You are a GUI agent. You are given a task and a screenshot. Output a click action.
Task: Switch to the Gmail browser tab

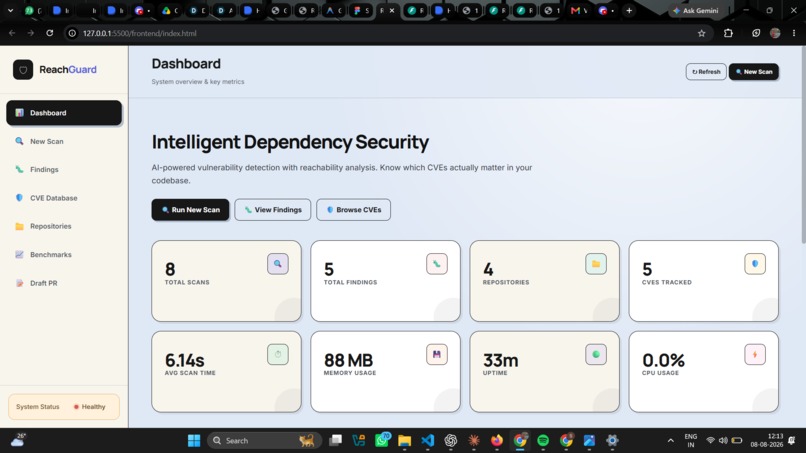[579, 10]
